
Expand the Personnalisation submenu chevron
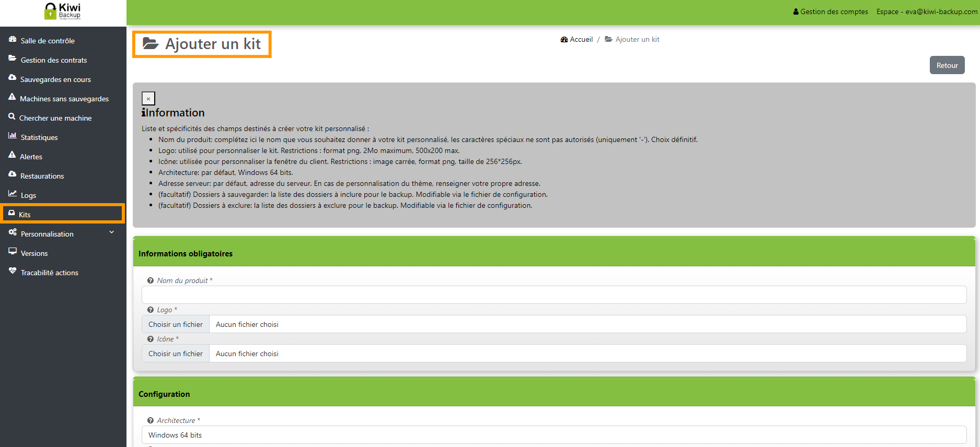click(111, 232)
